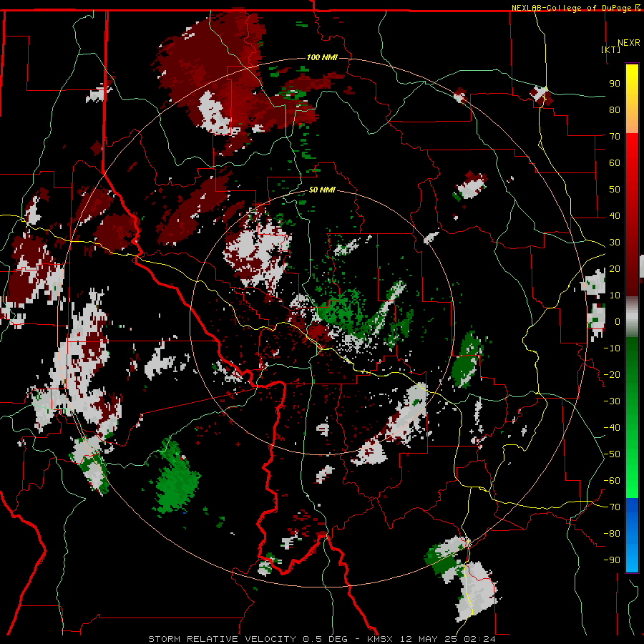Click the 20 value on the velocity scale
644x644 pixels.
[x=615, y=269]
